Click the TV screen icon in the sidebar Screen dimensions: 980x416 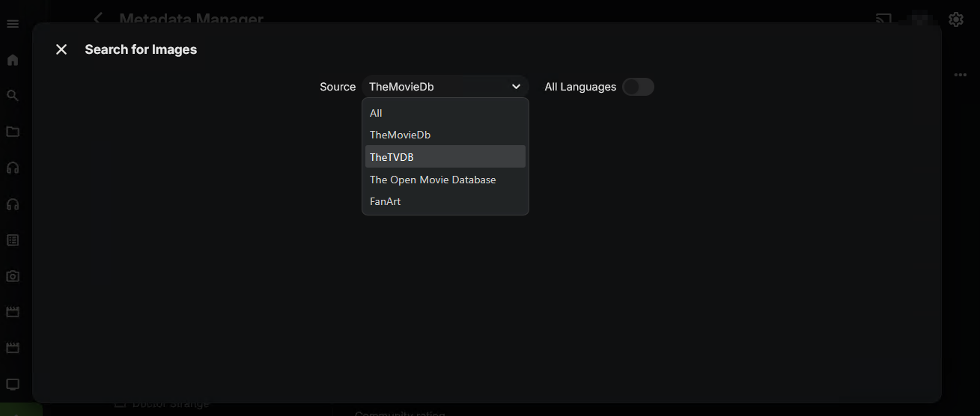[x=13, y=385]
